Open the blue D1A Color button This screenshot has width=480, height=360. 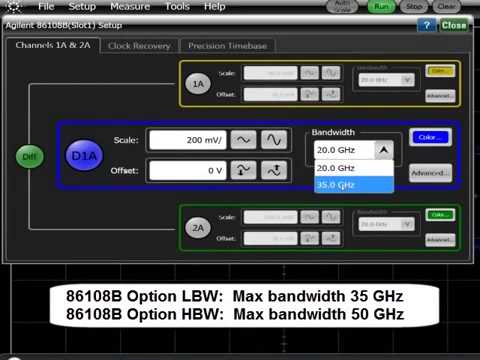coord(430,137)
